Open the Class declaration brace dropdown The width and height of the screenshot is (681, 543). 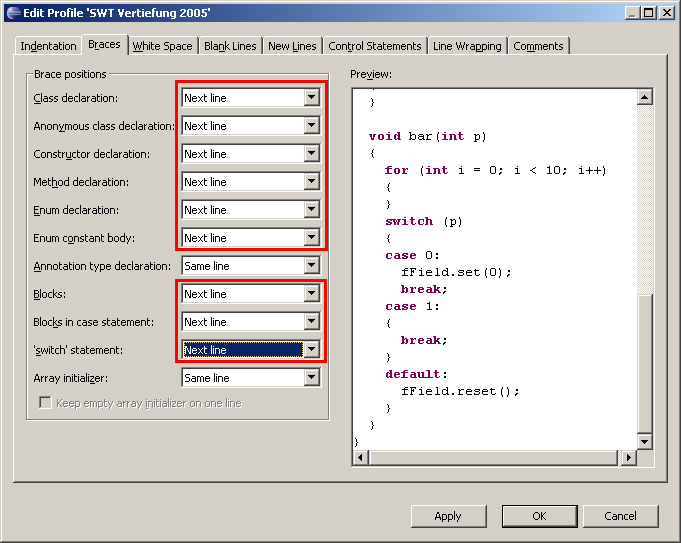pos(312,98)
